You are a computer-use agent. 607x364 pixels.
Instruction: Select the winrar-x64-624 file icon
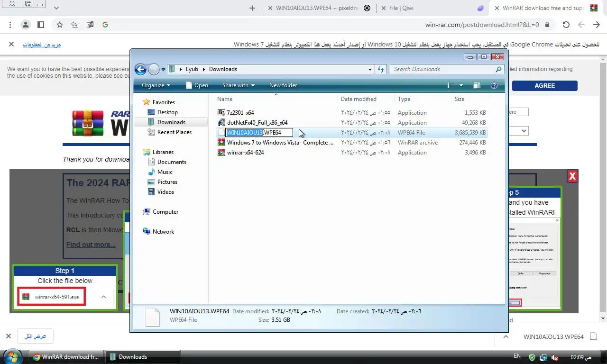pyautogui.click(x=221, y=153)
